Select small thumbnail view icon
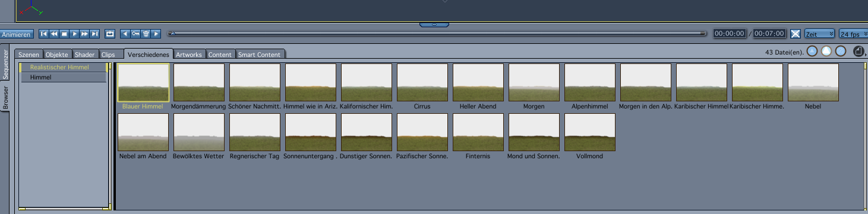This screenshot has width=868, height=214. (812, 52)
